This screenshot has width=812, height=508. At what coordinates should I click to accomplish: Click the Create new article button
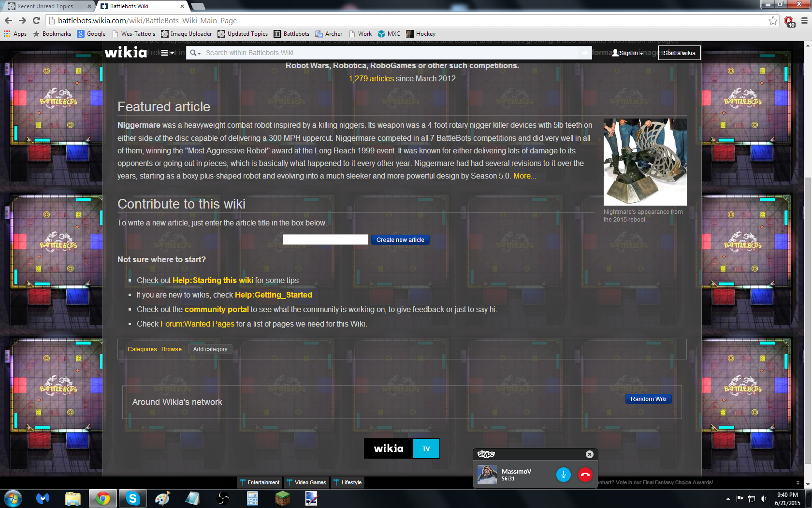pos(400,239)
